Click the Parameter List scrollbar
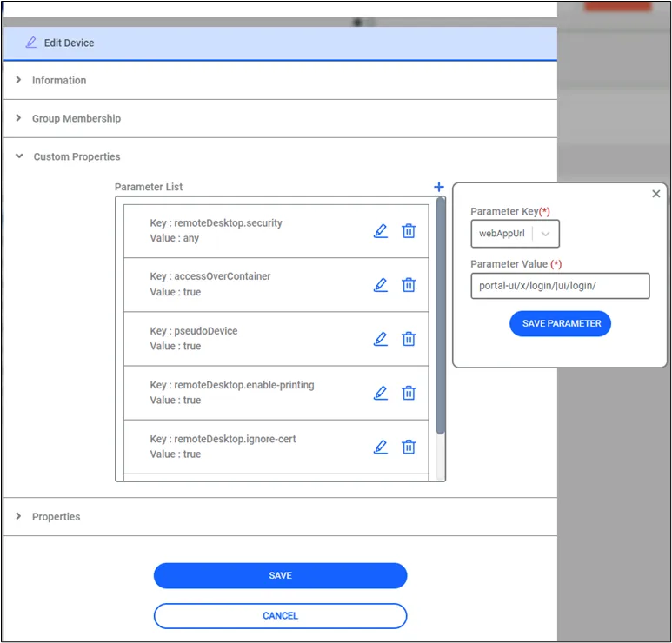The image size is (672, 643). 440,316
